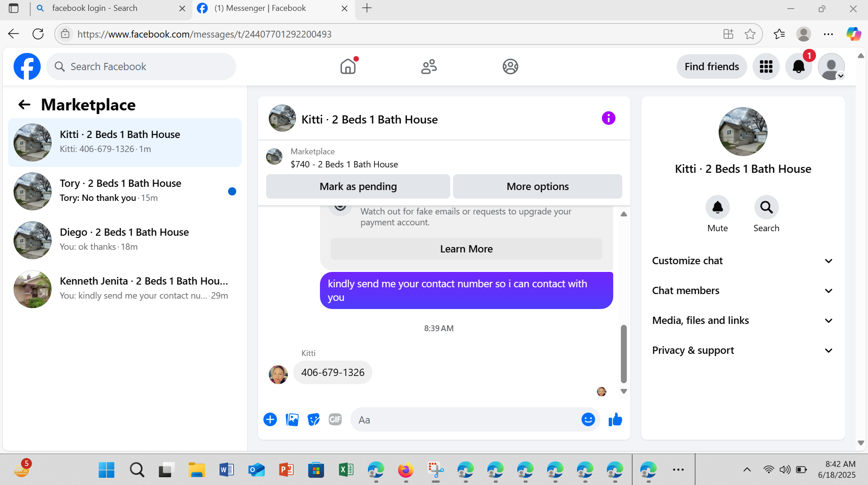Open the taskbar clock and date
Viewport: 868px width, 485px height.
point(837,470)
